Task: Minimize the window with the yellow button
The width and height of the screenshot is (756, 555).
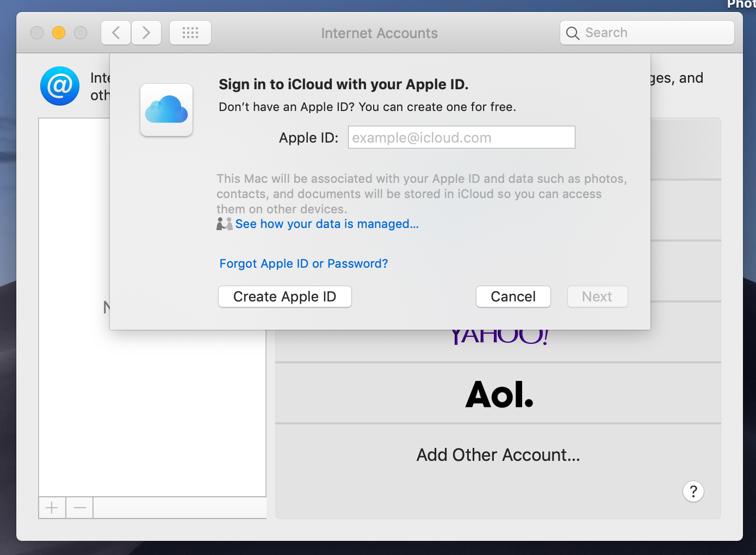Action: tap(59, 33)
